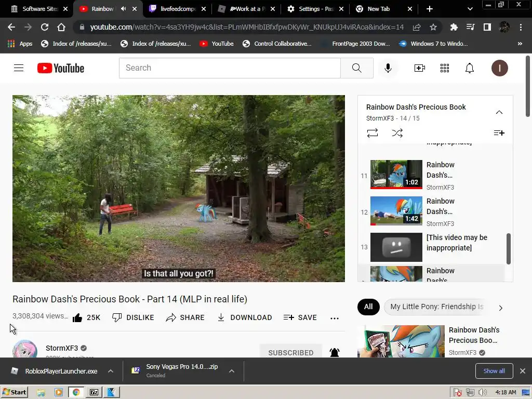This screenshot has width=532, height=399.
Task: Share this page from the address bar
Action: pos(417,27)
